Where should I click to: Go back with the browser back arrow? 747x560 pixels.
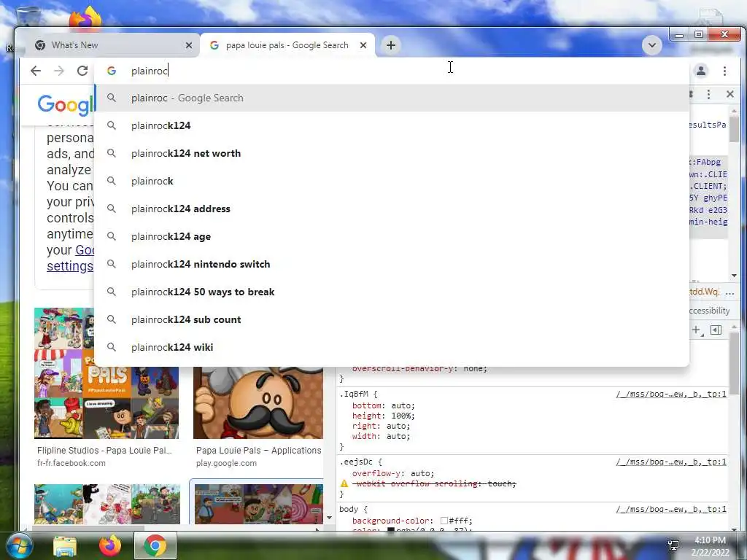pyautogui.click(x=35, y=71)
